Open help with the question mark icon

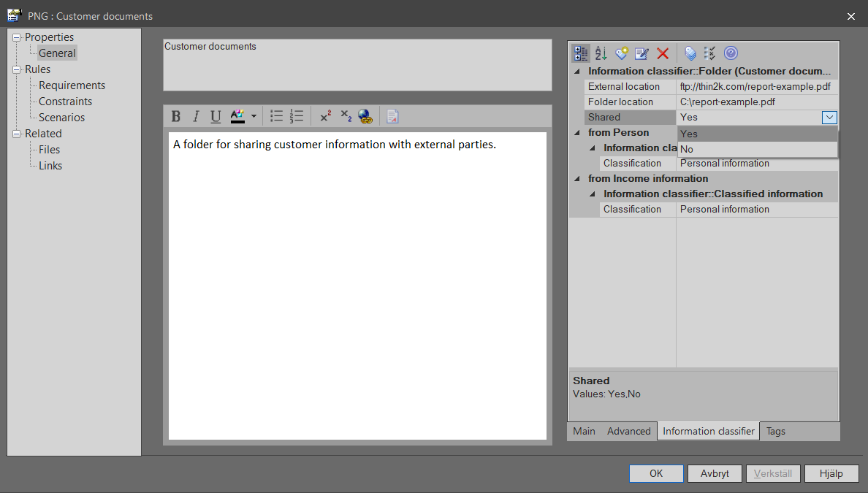point(731,53)
